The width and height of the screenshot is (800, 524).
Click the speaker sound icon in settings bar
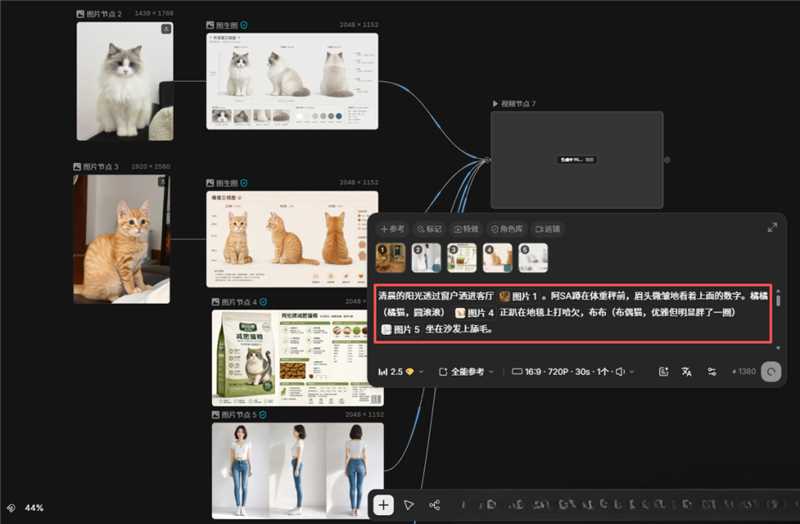coord(620,372)
